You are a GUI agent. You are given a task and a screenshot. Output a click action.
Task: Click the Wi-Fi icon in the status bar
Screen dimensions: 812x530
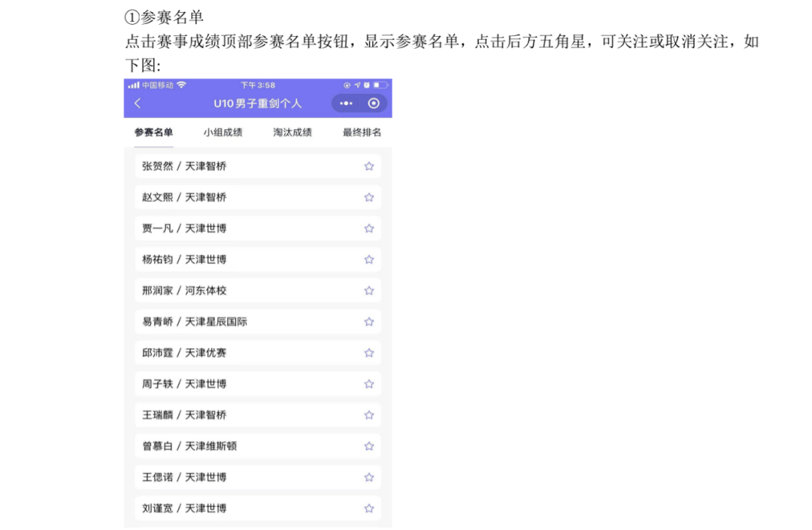point(180,84)
